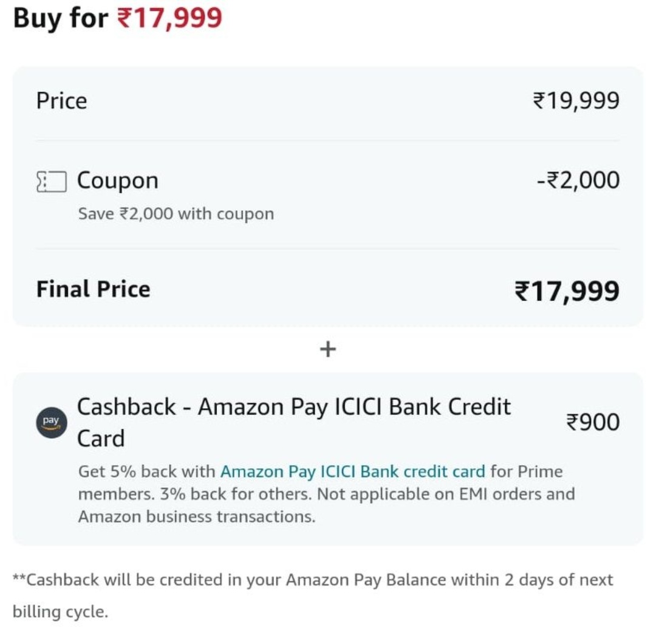The height and width of the screenshot is (644, 656).
Task: Click the Coupon label
Action: pyautogui.click(x=117, y=181)
